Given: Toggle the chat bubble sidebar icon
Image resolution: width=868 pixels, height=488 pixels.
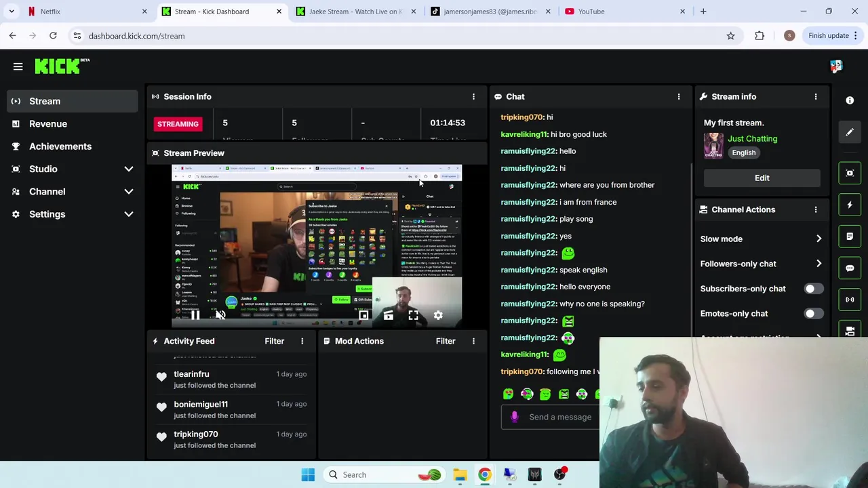Looking at the screenshot, I should (850, 268).
